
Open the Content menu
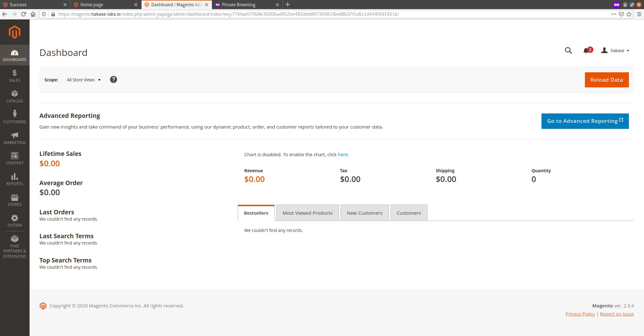tap(14, 158)
